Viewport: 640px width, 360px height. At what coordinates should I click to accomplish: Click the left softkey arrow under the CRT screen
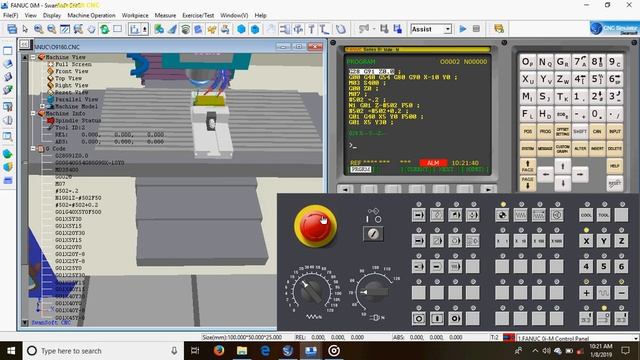tap(345, 189)
